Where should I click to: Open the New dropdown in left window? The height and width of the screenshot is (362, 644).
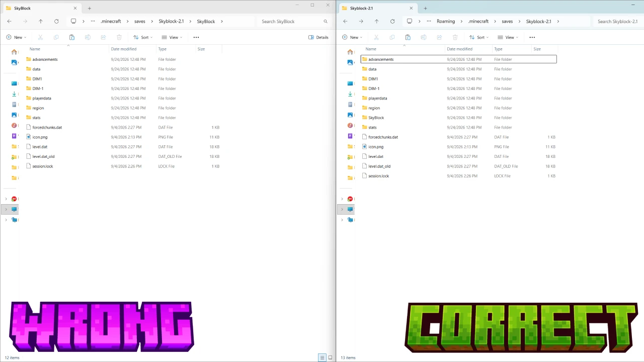[16, 37]
